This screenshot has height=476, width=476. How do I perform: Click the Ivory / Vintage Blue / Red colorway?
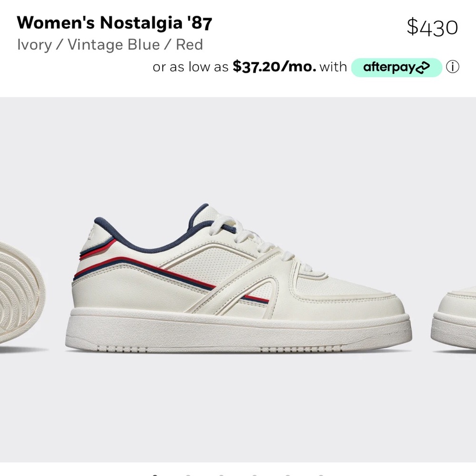click(x=110, y=45)
